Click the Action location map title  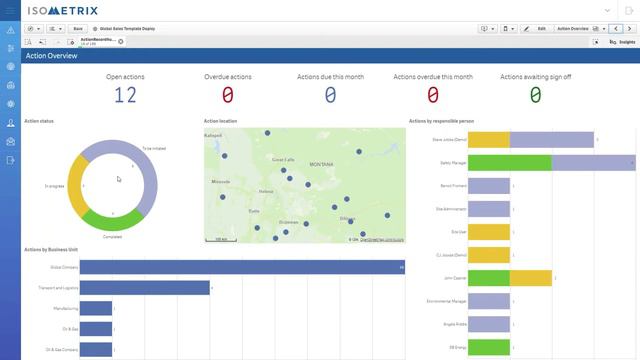[220, 121]
